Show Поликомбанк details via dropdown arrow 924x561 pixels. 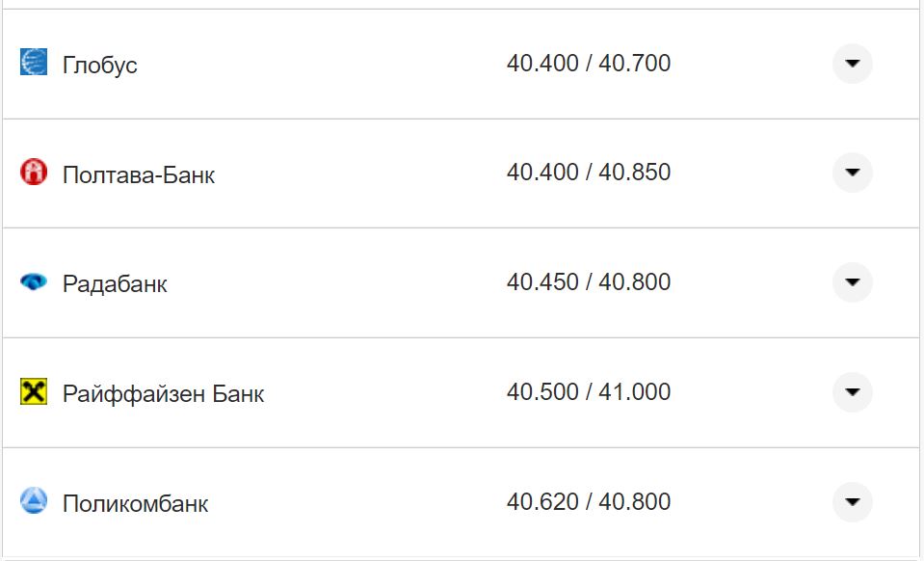(852, 502)
